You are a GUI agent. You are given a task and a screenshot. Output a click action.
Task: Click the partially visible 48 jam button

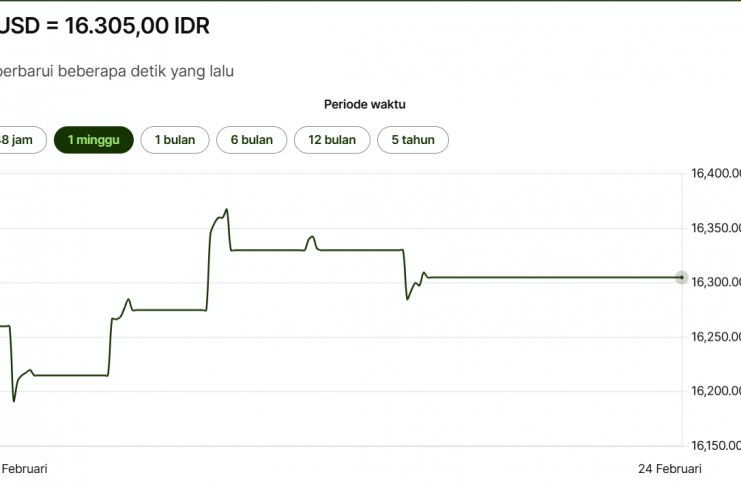click(x=17, y=140)
